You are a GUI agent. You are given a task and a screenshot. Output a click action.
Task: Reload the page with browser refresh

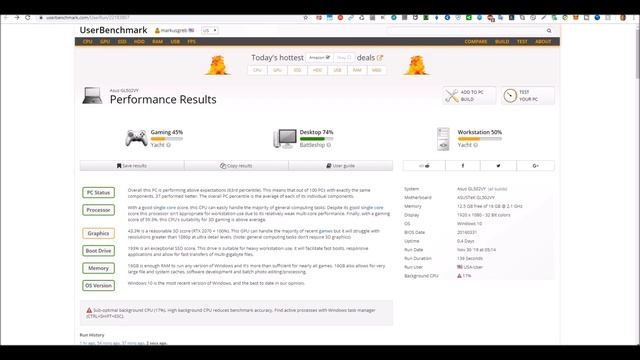[x=28, y=18]
